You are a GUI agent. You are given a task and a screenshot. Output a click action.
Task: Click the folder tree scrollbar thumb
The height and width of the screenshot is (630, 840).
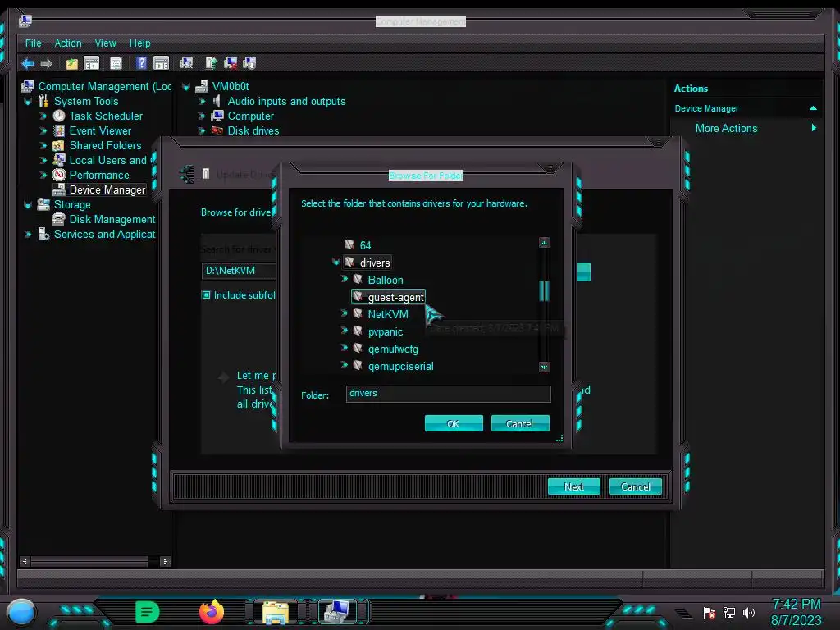545,291
